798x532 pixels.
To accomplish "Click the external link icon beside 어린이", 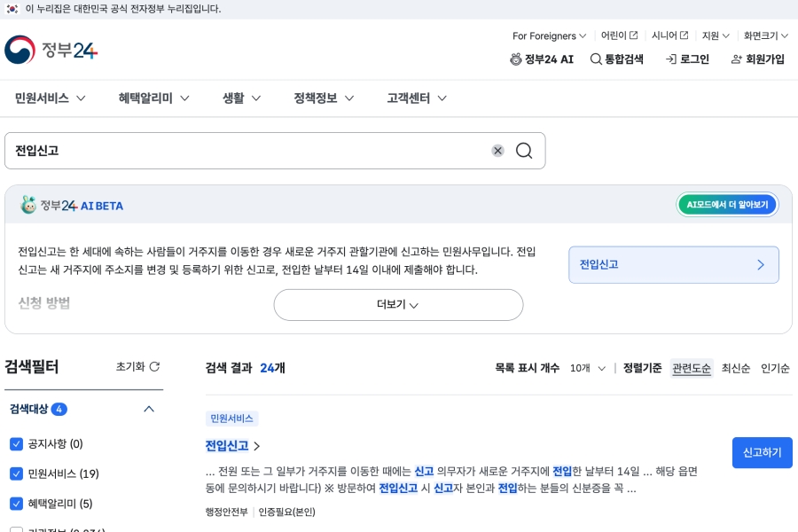I will click(633, 35).
